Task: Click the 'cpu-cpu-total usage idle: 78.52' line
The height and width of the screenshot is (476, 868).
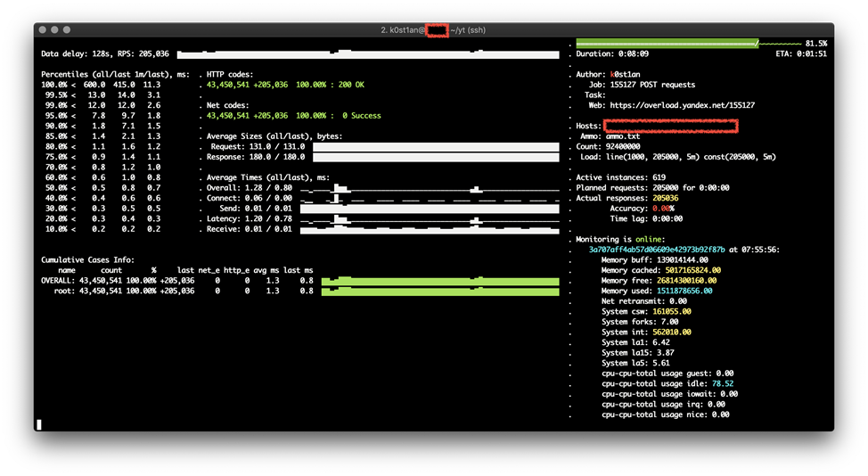Action: [667, 384]
